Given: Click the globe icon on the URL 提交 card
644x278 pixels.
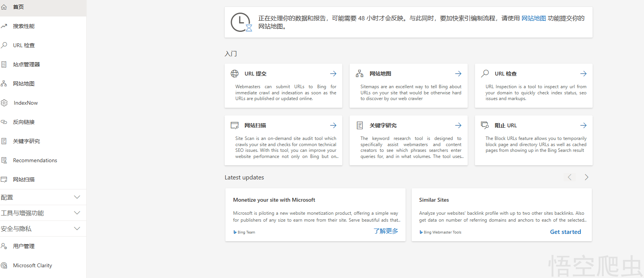Looking at the screenshot, I should click(x=235, y=74).
